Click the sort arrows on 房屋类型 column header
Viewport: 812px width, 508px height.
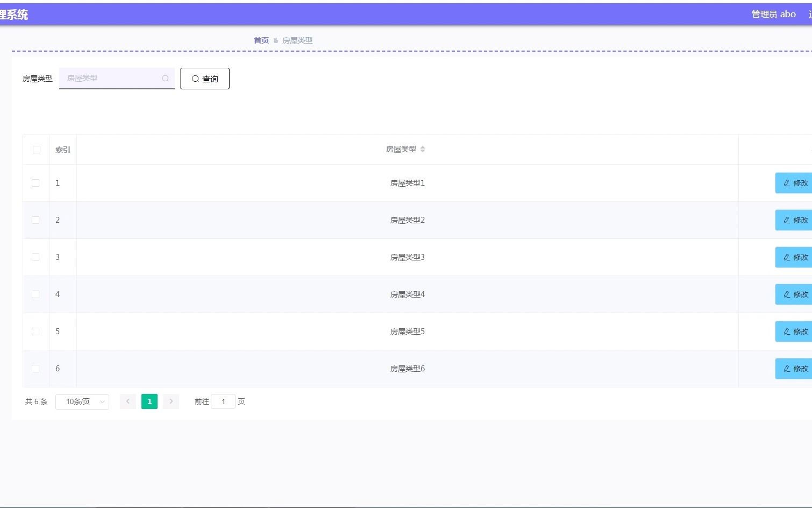click(423, 150)
